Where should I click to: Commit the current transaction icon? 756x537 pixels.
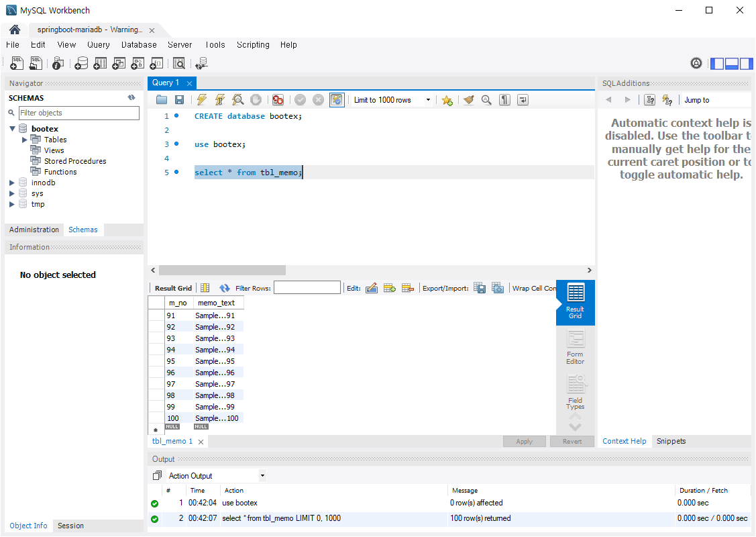click(x=301, y=100)
